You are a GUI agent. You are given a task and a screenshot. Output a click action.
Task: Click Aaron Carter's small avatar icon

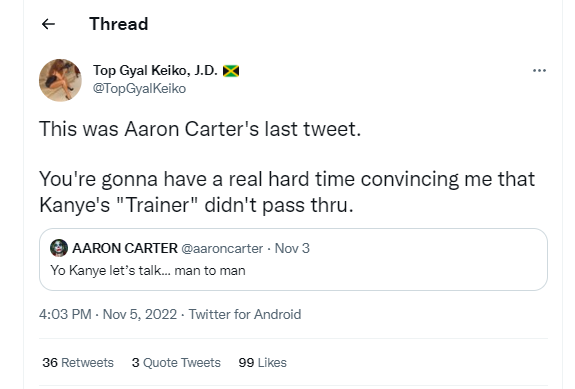coord(59,248)
